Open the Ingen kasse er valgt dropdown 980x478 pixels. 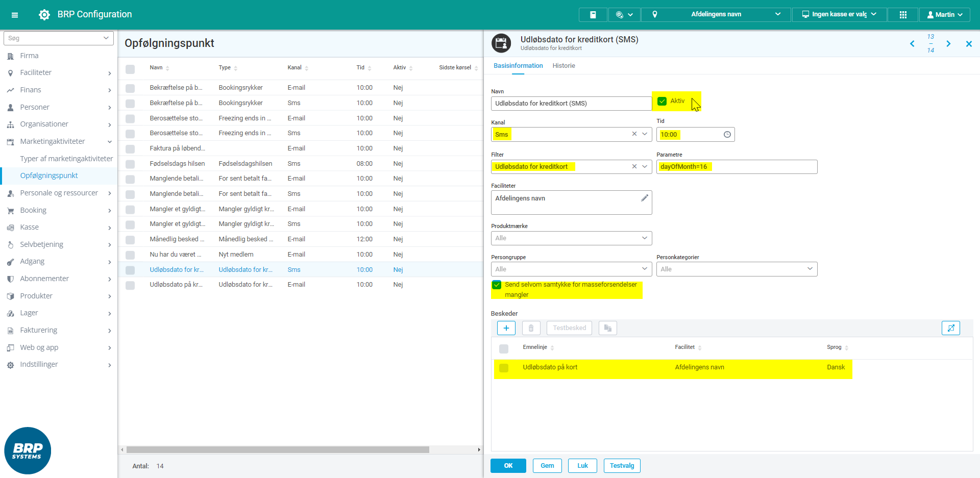pos(839,15)
